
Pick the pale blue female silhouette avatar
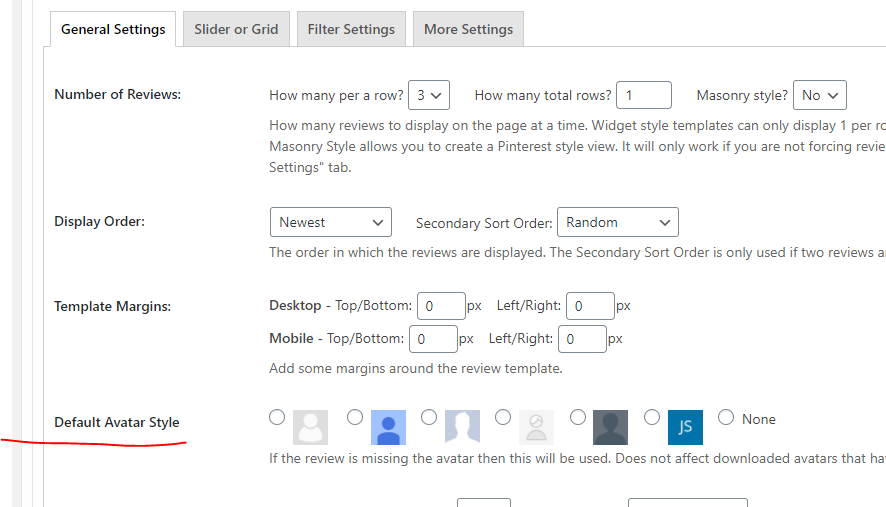(462, 427)
